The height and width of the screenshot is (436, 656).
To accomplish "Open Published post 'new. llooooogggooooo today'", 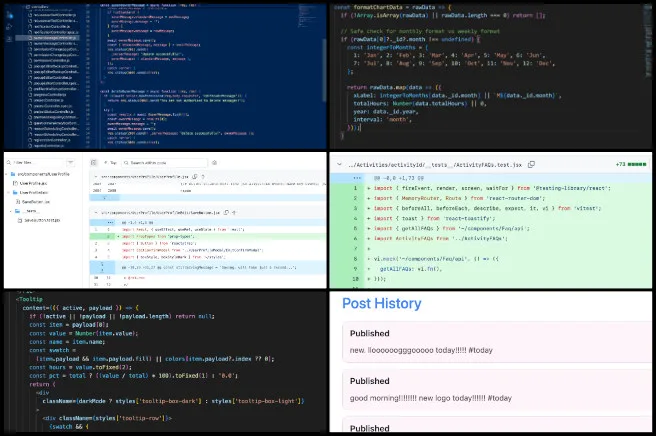I will point(497,342).
